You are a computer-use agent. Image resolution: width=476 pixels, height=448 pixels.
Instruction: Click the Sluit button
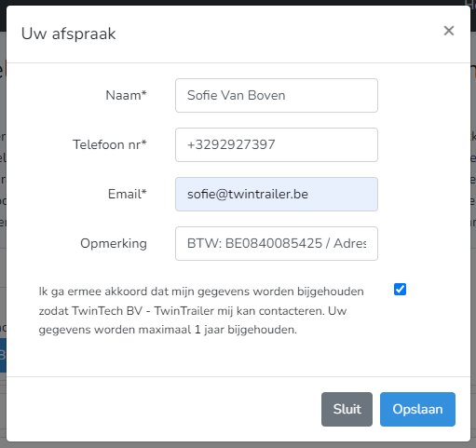pyautogui.click(x=347, y=409)
